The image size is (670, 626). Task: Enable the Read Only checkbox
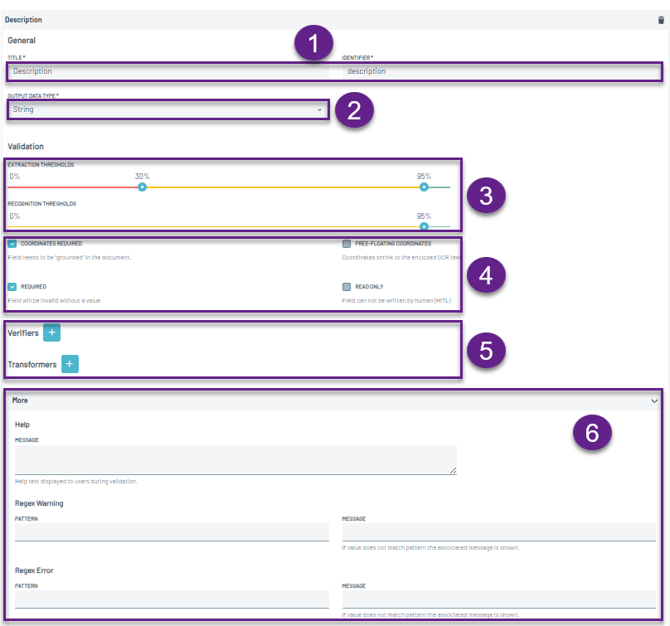point(346,286)
